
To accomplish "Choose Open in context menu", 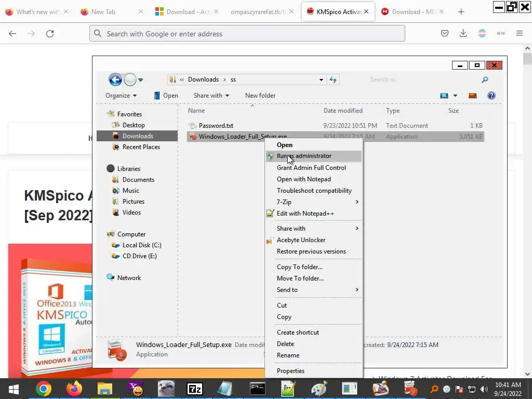I will tap(284, 145).
